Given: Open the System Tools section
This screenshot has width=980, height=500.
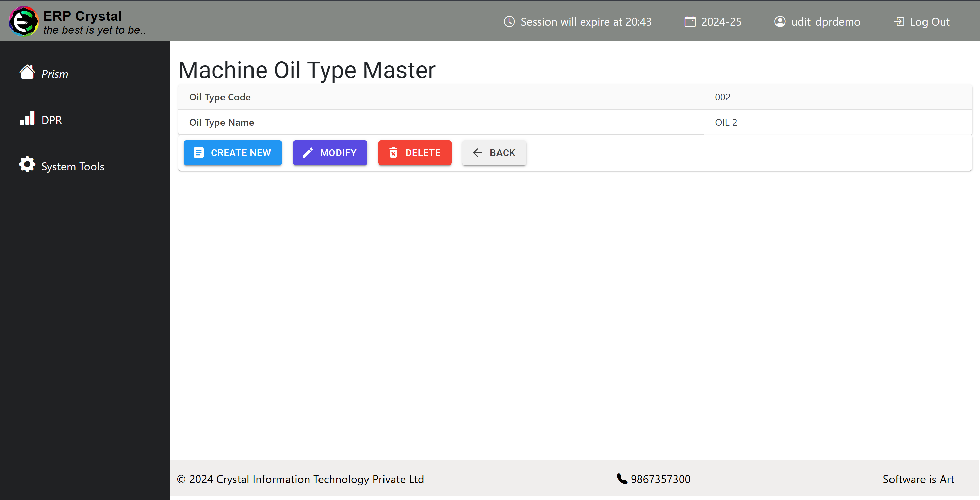Looking at the screenshot, I should [72, 166].
